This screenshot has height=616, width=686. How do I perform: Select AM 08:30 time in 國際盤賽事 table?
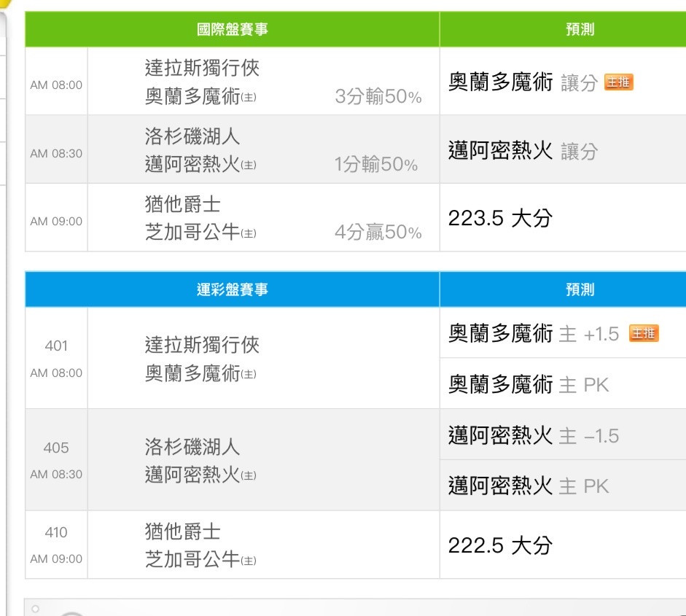point(56,154)
